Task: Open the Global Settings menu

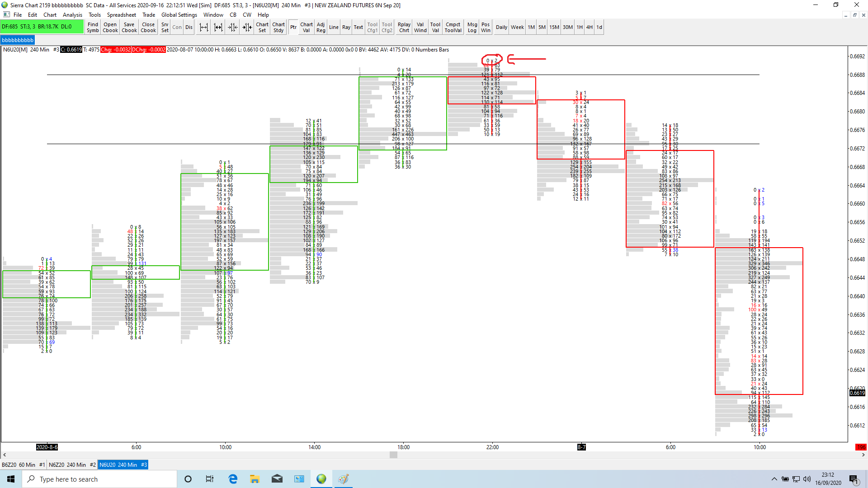Action: click(x=179, y=15)
